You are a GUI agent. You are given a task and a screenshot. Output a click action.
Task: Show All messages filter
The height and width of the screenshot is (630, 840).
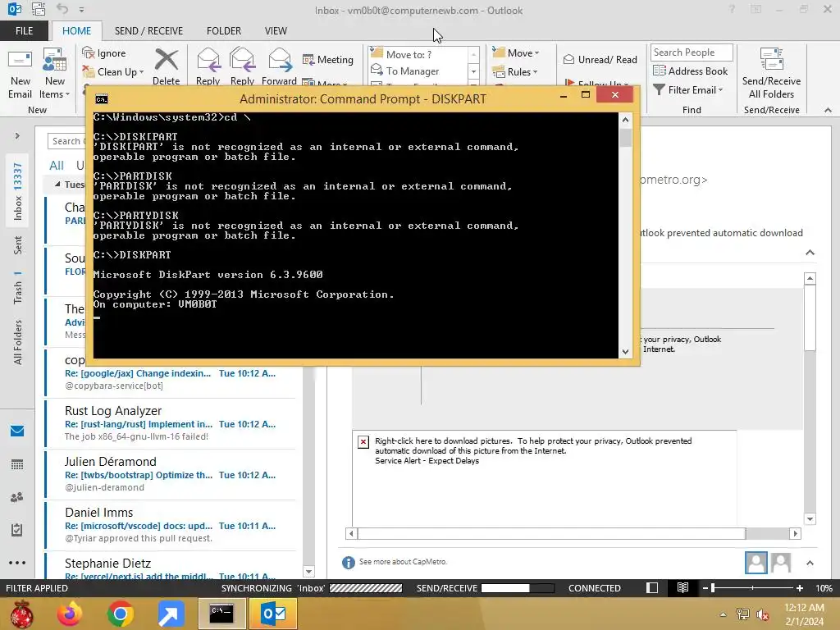pyautogui.click(x=57, y=166)
